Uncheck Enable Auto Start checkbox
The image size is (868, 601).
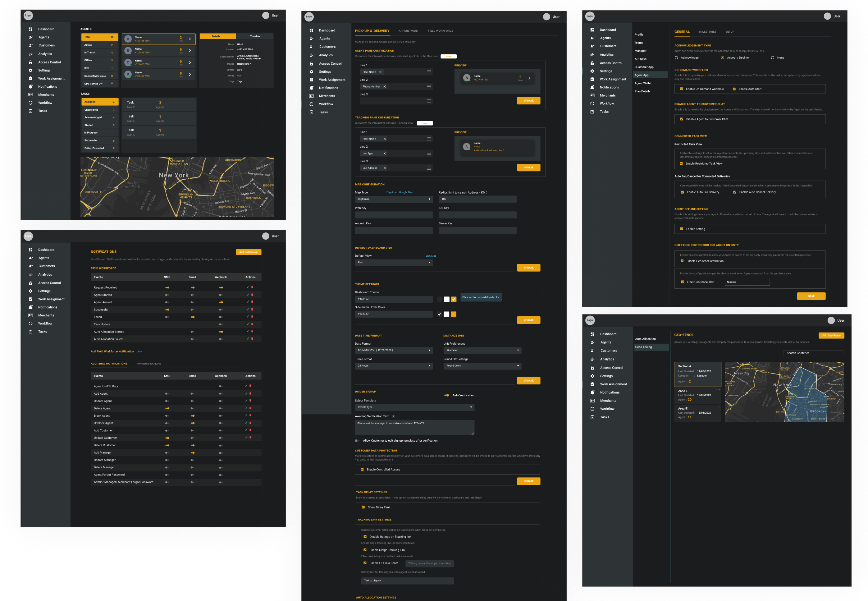coord(734,89)
